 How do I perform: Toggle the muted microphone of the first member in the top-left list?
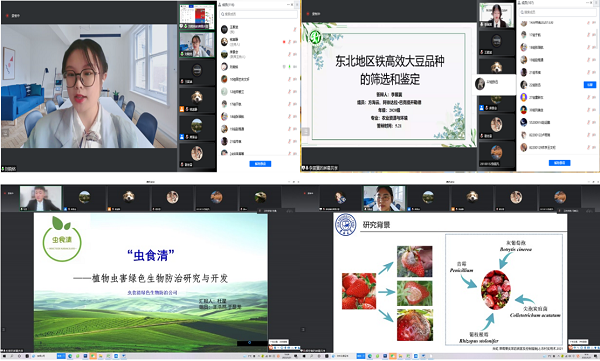tap(295, 29)
